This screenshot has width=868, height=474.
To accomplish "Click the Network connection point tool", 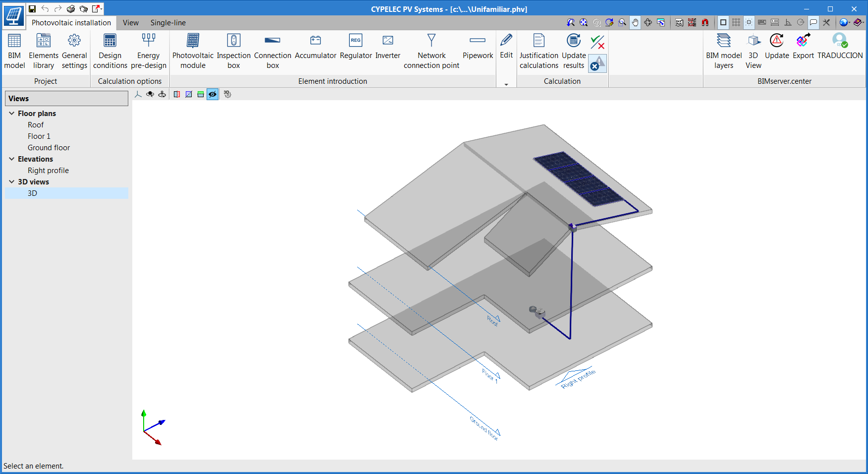I will click(431, 51).
